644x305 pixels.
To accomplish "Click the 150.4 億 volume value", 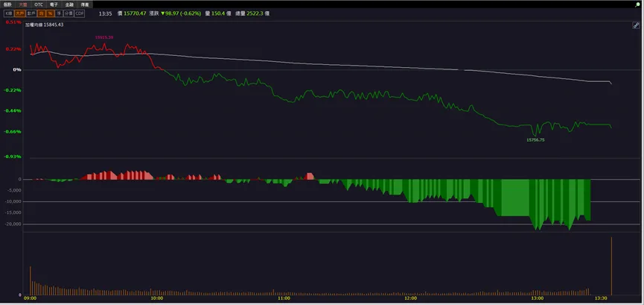I will tap(221, 13).
